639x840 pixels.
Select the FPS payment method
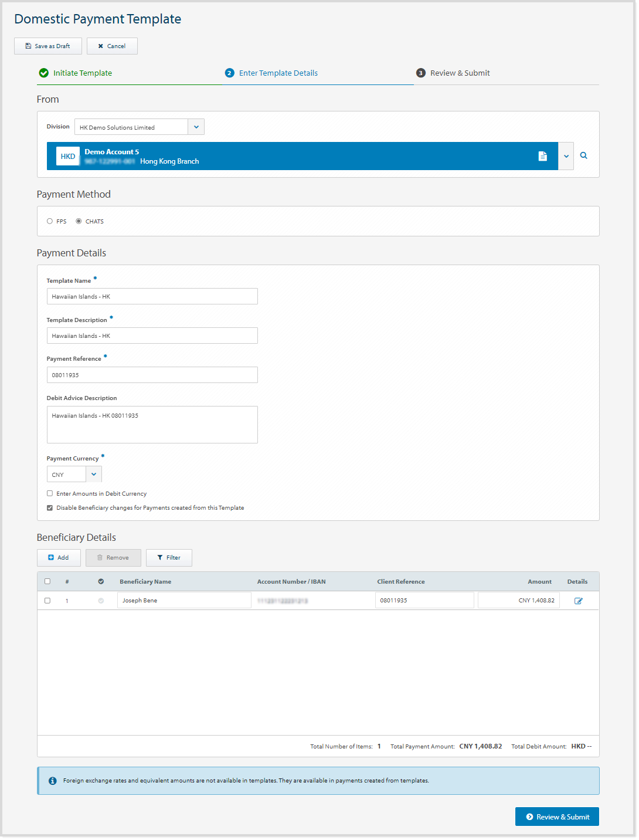[50, 221]
